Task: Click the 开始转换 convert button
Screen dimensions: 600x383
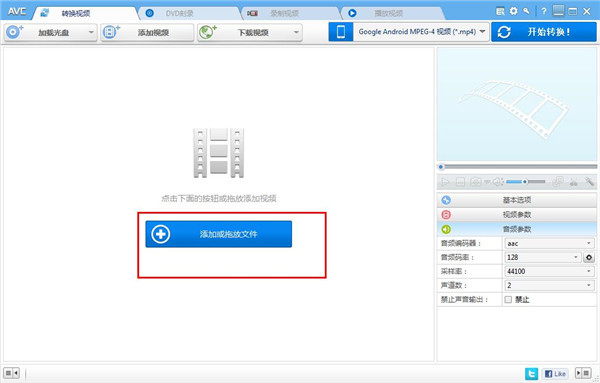Action: (x=544, y=32)
